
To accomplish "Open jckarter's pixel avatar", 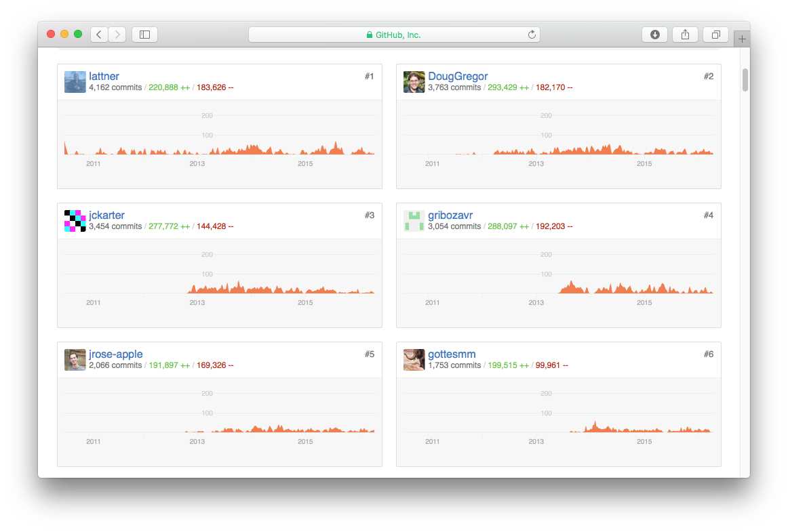I will point(75,221).
